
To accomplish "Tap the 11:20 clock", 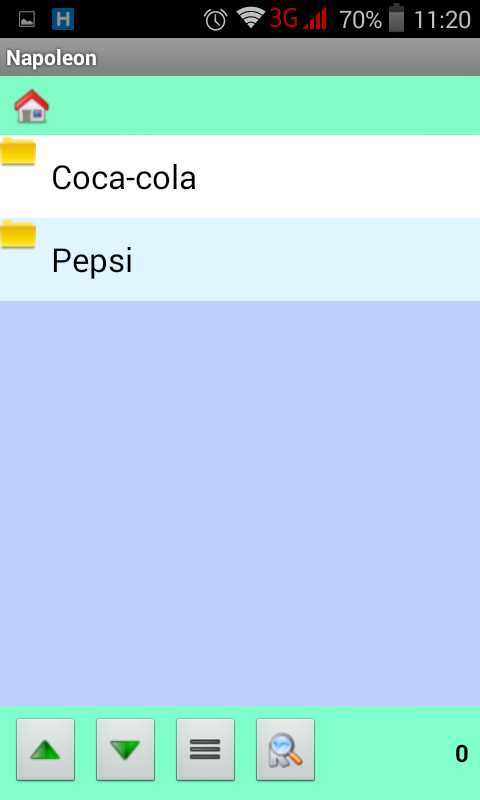I will coord(442,20).
